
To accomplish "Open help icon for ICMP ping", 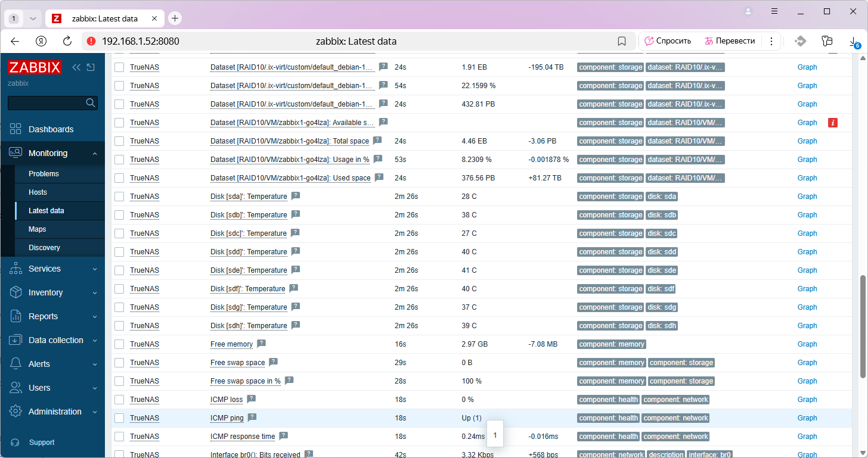I will [252, 418].
